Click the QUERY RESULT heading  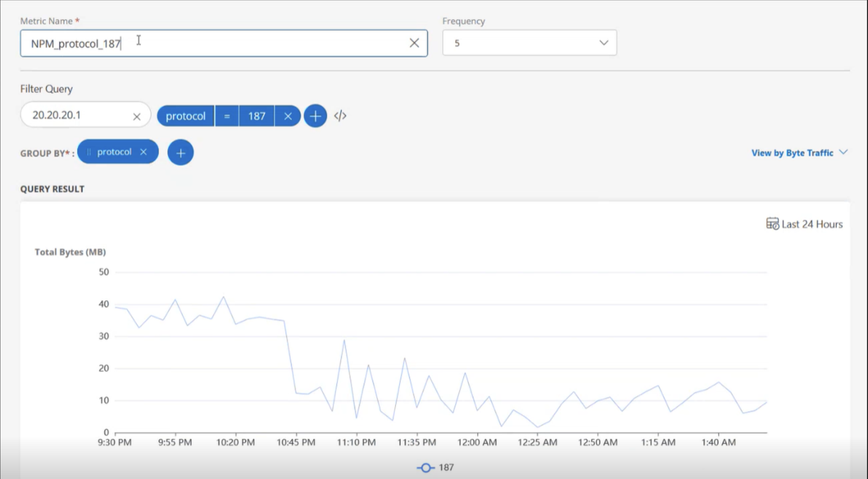(x=52, y=189)
